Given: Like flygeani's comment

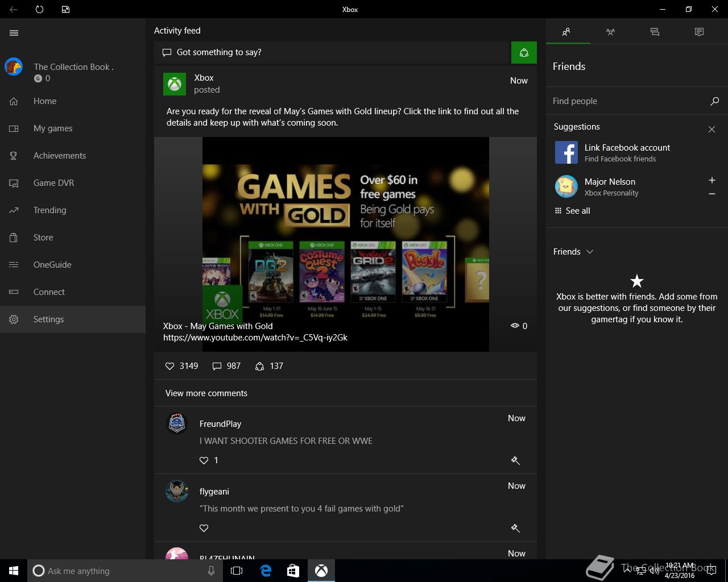Looking at the screenshot, I should click(x=204, y=528).
